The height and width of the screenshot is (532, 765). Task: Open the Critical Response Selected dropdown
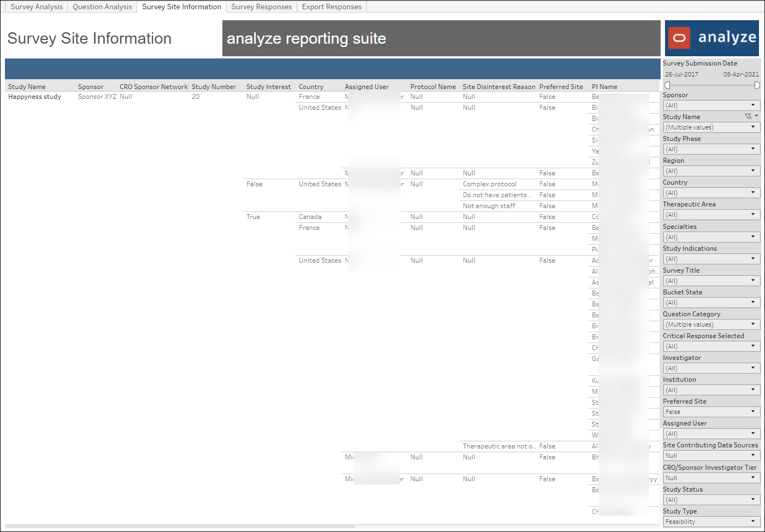pyautogui.click(x=711, y=346)
